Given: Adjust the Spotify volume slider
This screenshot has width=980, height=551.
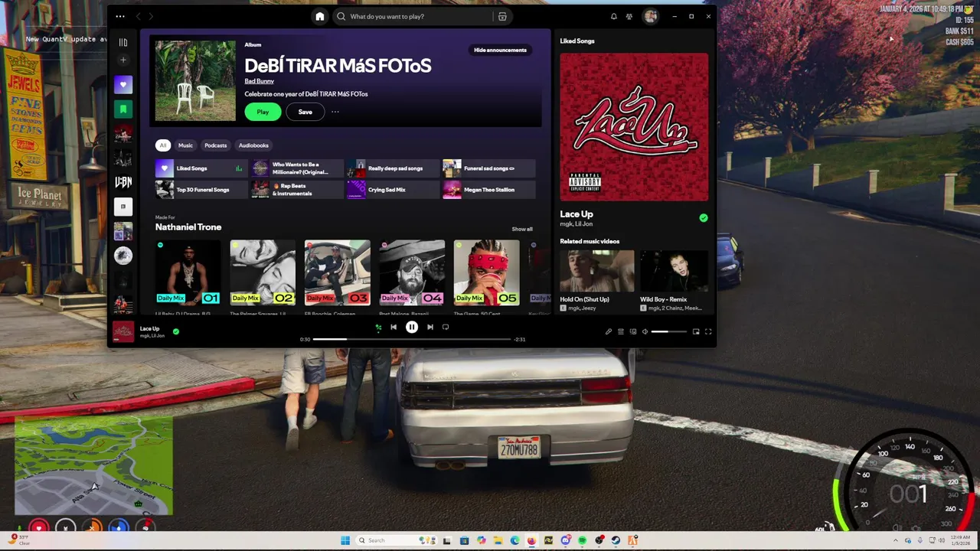Looking at the screenshot, I should (x=669, y=331).
